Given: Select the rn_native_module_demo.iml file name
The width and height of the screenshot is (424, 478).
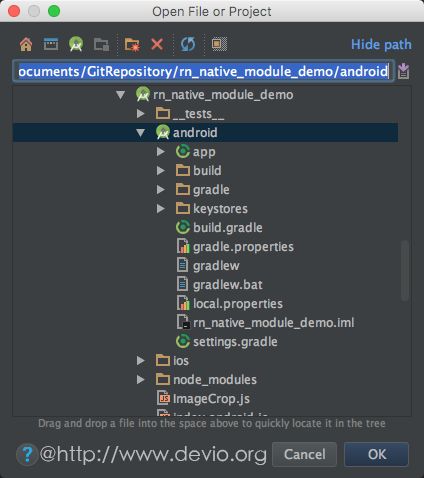Looking at the screenshot, I should point(273,323).
